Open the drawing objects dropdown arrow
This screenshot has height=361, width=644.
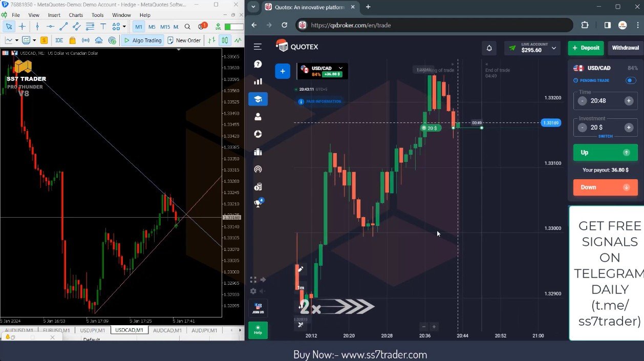(x=124, y=27)
